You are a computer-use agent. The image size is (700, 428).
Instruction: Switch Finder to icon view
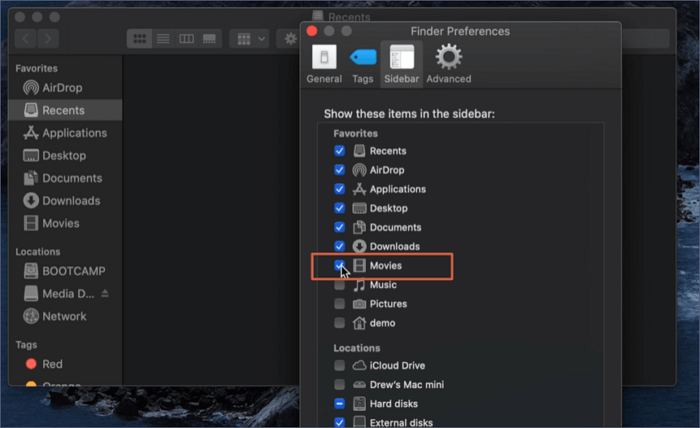(x=139, y=38)
